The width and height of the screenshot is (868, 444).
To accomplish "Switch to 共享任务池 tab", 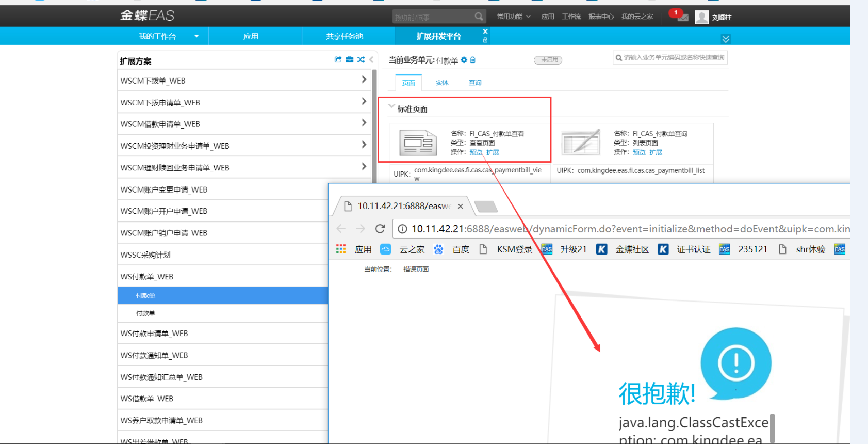I will pyautogui.click(x=345, y=36).
